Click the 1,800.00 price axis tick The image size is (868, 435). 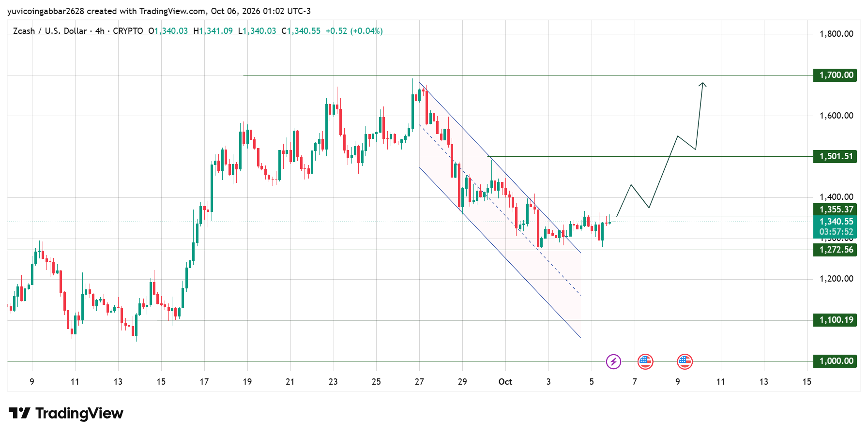pos(836,34)
